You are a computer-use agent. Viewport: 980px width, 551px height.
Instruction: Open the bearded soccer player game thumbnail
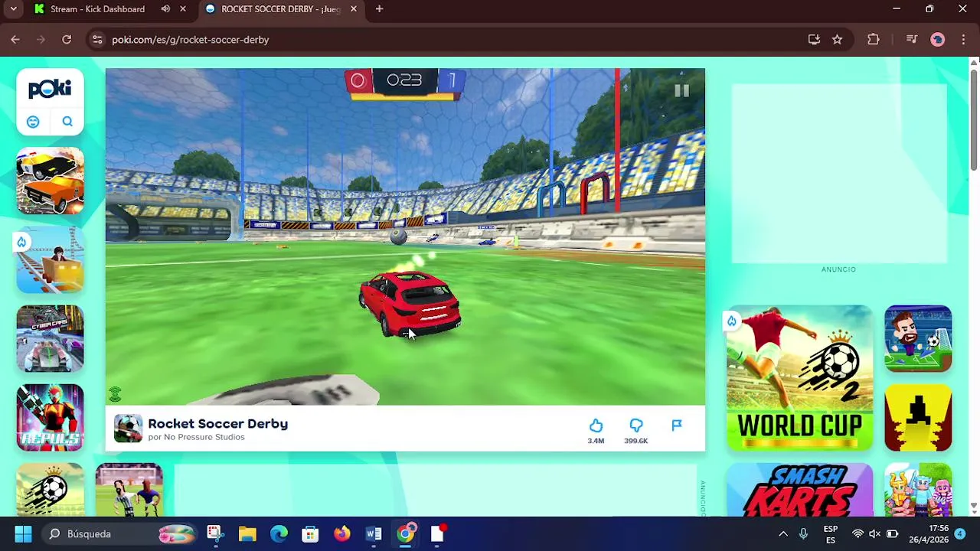tap(918, 339)
